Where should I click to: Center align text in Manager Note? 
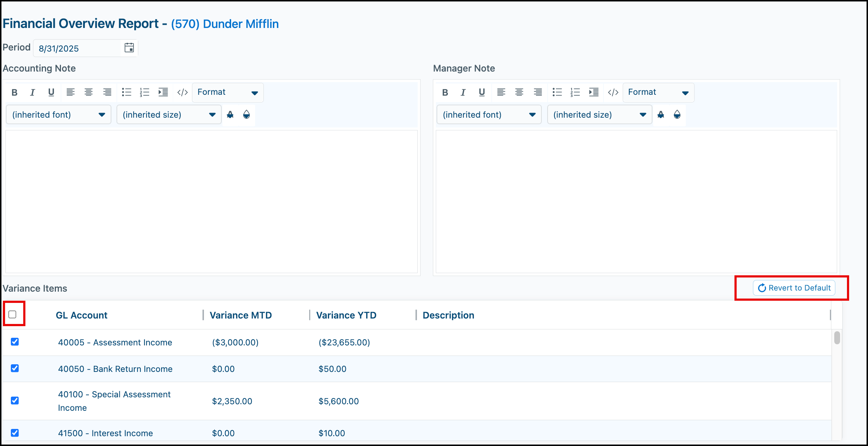coord(519,92)
